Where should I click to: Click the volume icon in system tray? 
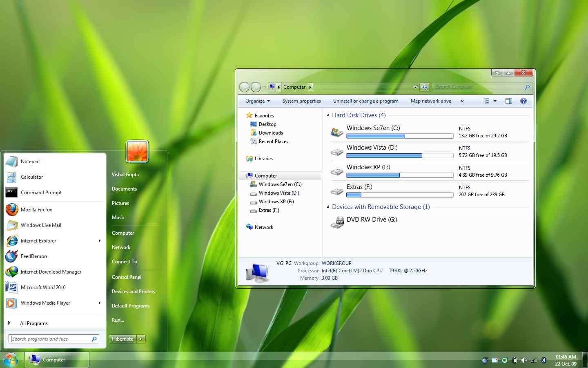524,360
